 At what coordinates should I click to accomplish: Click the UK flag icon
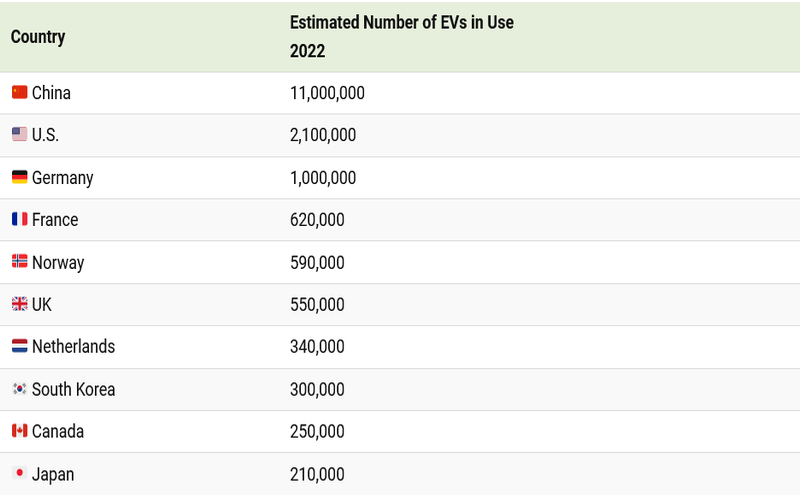pyautogui.click(x=19, y=305)
